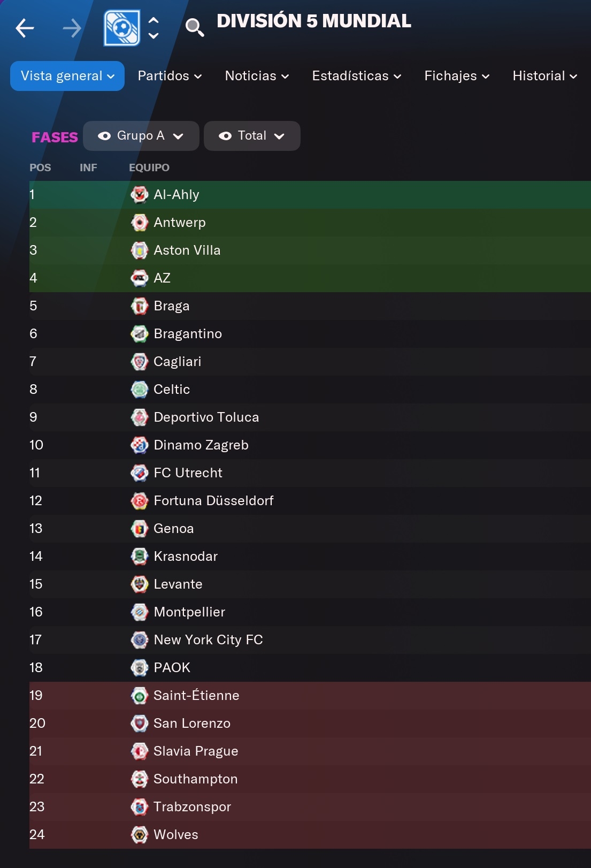
Task: Open the search magnifier icon
Action: (x=195, y=27)
